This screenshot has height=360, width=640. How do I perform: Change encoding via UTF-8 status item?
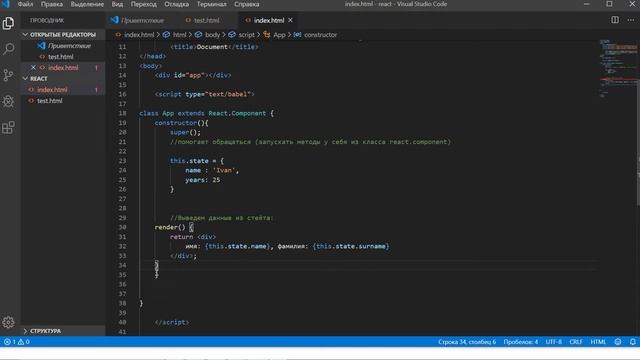[553, 342]
